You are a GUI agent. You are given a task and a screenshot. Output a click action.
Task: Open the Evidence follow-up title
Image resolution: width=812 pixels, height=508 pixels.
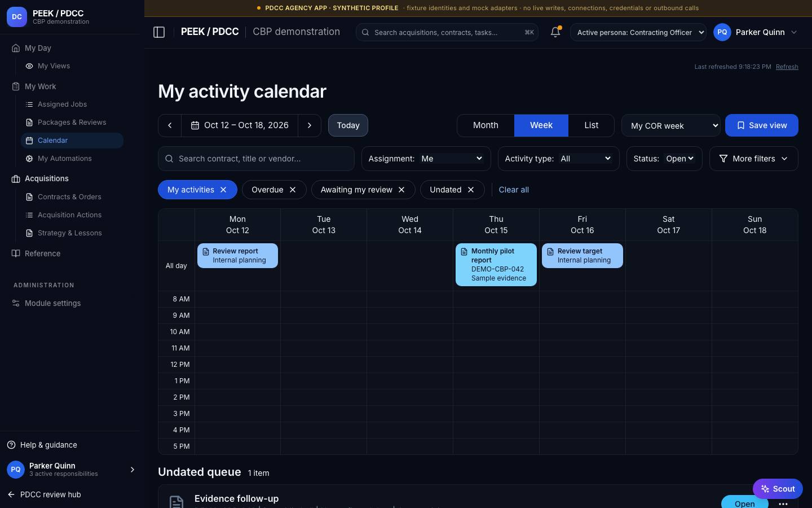pyautogui.click(x=236, y=498)
